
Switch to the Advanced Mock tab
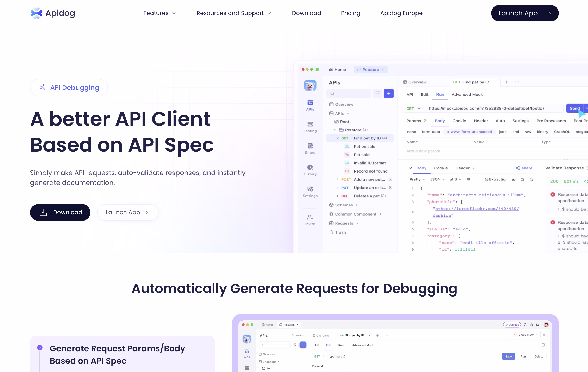467,94
